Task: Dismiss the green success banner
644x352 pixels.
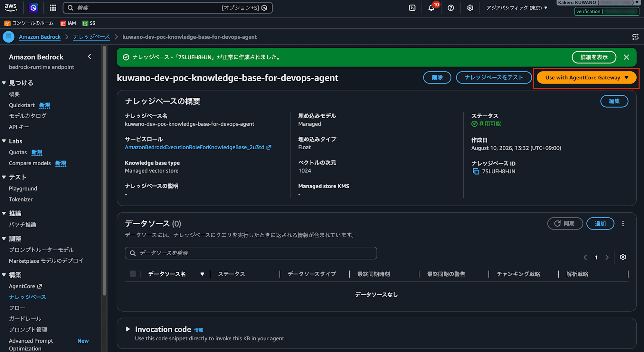Action: tap(626, 57)
